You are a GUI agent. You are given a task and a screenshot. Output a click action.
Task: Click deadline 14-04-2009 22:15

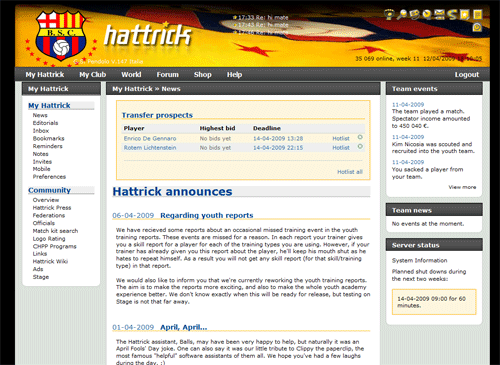coord(278,148)
